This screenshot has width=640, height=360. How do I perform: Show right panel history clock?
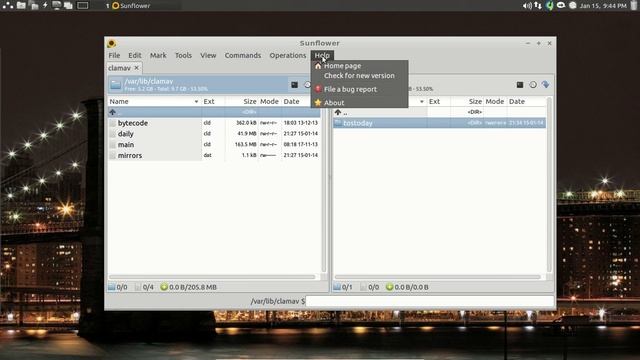(533, 85)
